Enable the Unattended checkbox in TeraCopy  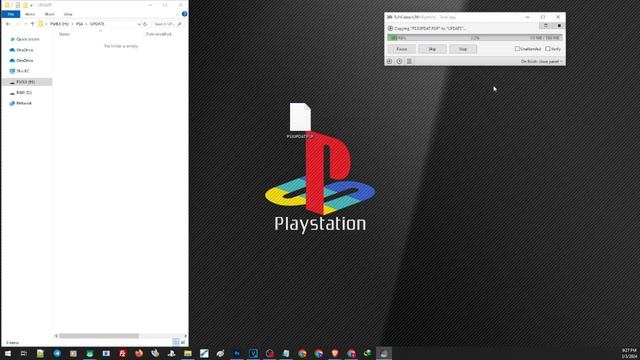(517, 49)
